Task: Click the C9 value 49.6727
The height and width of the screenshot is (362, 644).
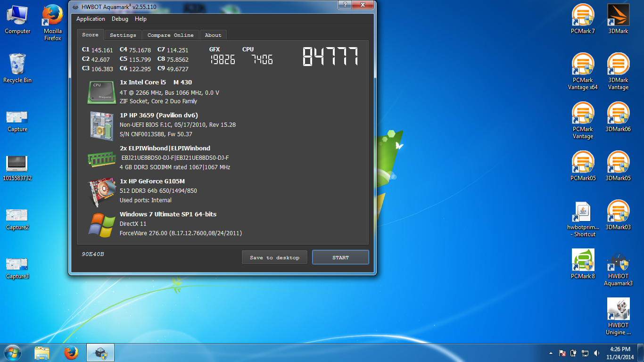Action: (178, 69)
